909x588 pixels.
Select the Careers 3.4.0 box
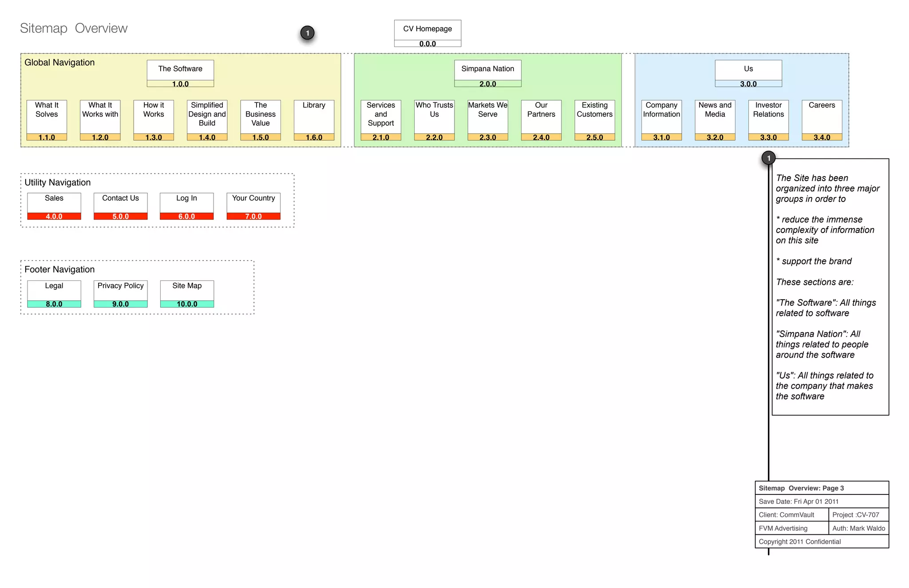(822, 120)
